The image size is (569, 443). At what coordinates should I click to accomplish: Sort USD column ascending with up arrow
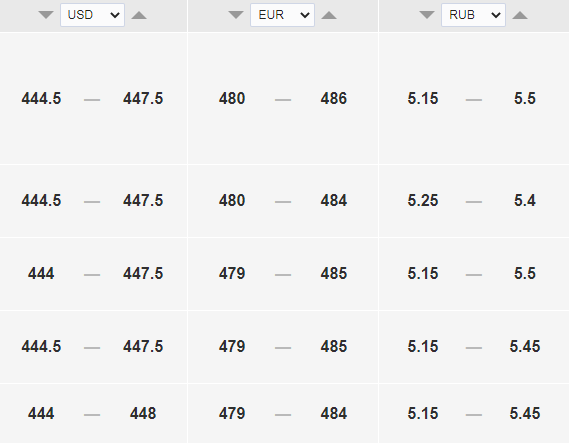point(139,15)
